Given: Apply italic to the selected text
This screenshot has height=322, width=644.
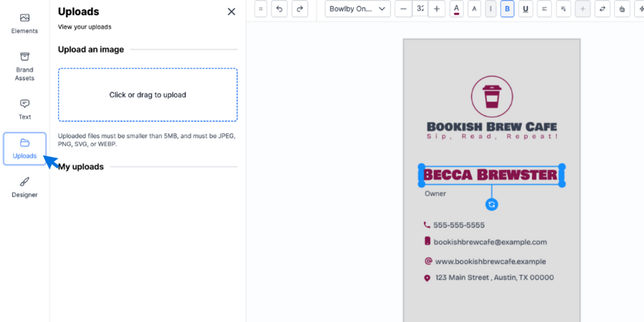Looking at the screenshot, I should tap(491, 9).
